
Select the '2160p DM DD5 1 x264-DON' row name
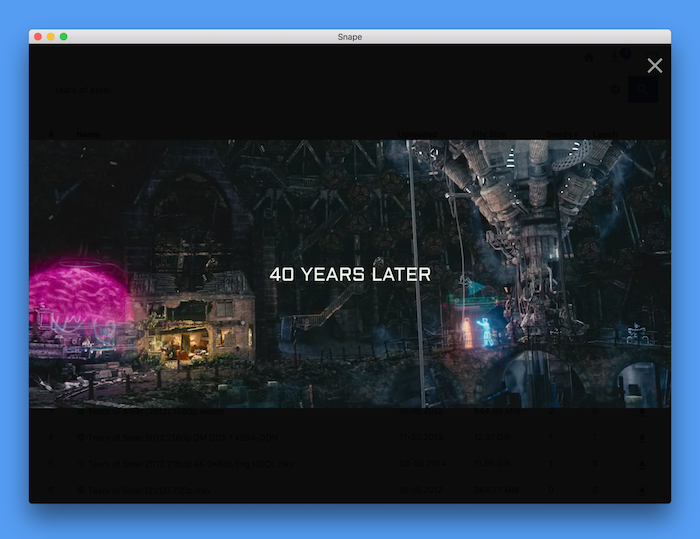(x=183, y=438)
